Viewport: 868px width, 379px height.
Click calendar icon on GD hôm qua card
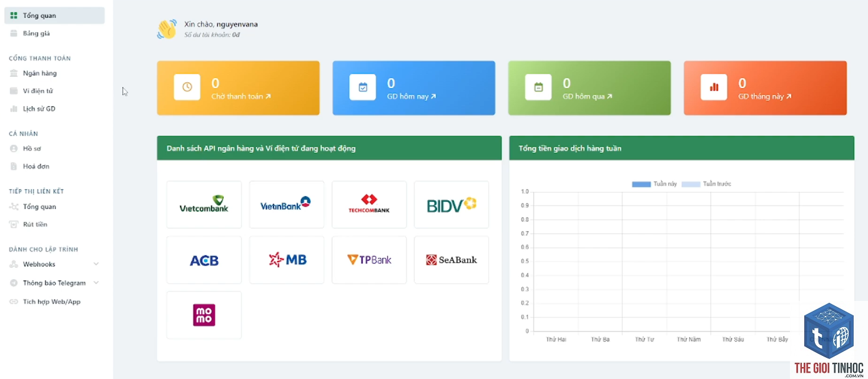click(x=538, y=87)
